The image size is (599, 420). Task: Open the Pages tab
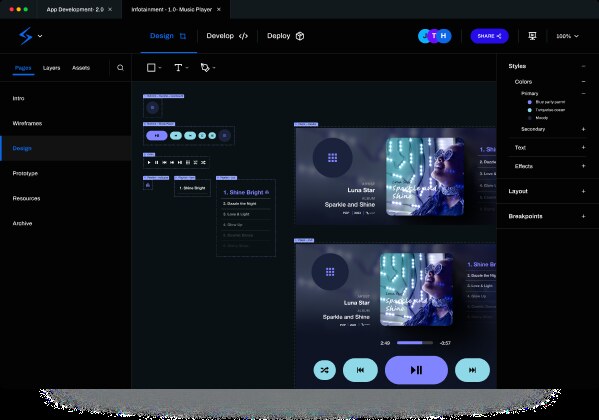click(23, 68)
